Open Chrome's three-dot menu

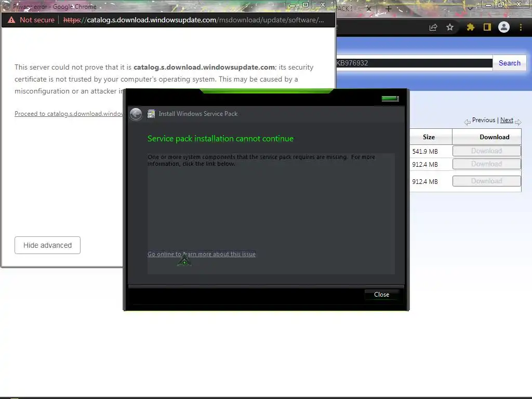pos(521,27)
